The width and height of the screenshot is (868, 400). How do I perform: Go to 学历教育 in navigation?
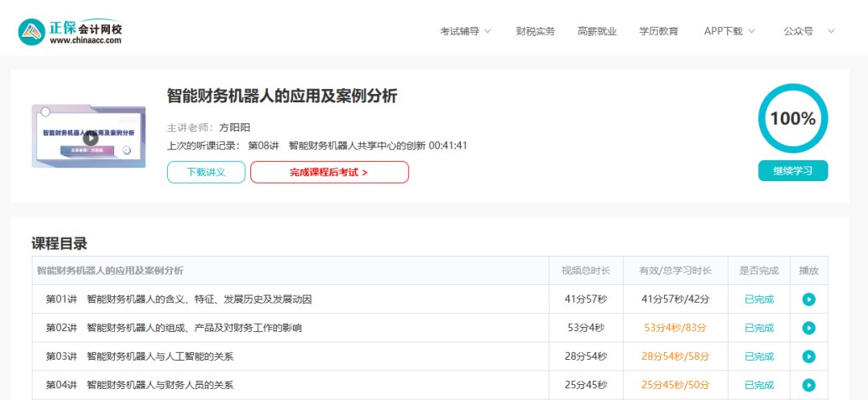(658, 31)
